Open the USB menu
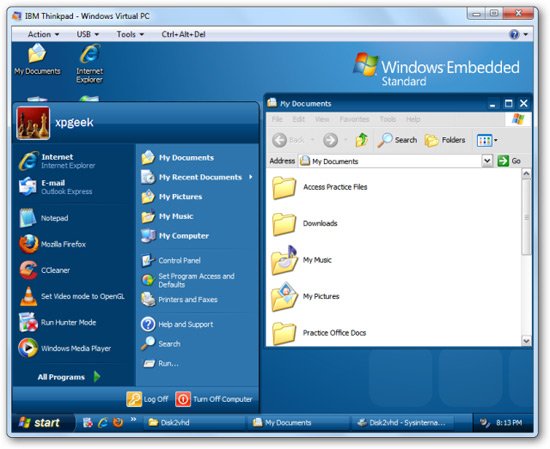 click(88, 34)
